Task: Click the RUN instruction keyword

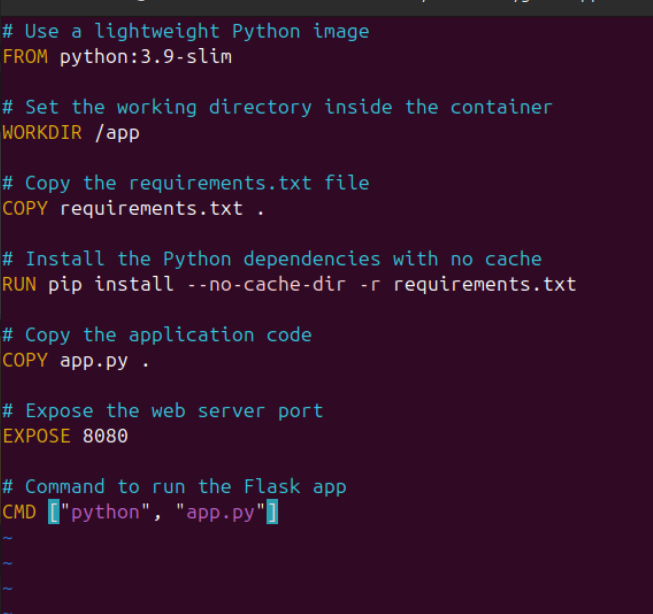Action: [19, 285]
